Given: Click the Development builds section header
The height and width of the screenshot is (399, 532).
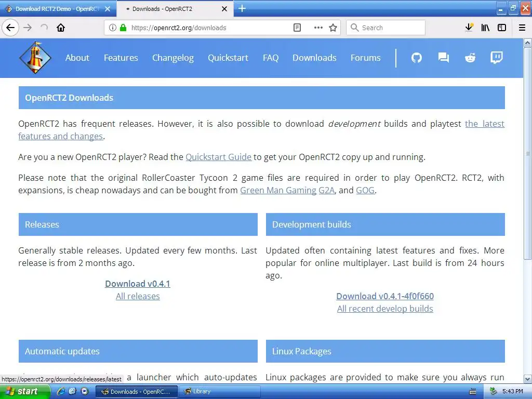Looking at the screenshot, I should tap(385, 224).
